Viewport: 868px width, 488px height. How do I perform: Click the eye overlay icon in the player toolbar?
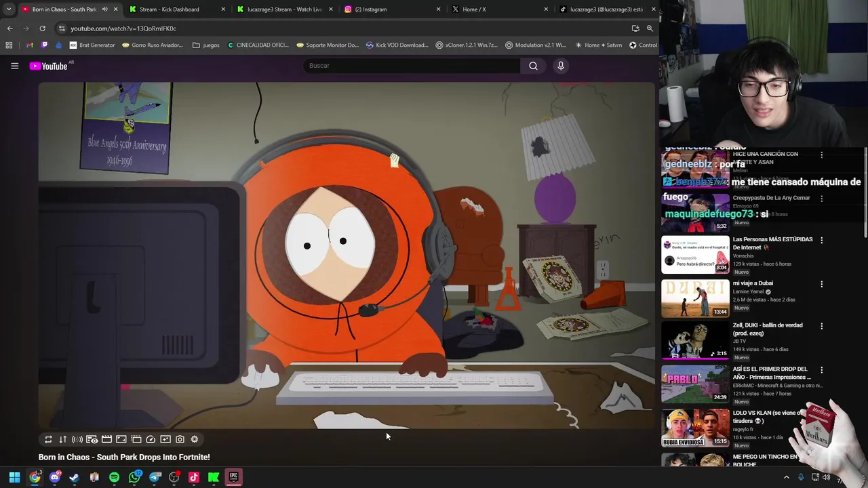(92, 439)
